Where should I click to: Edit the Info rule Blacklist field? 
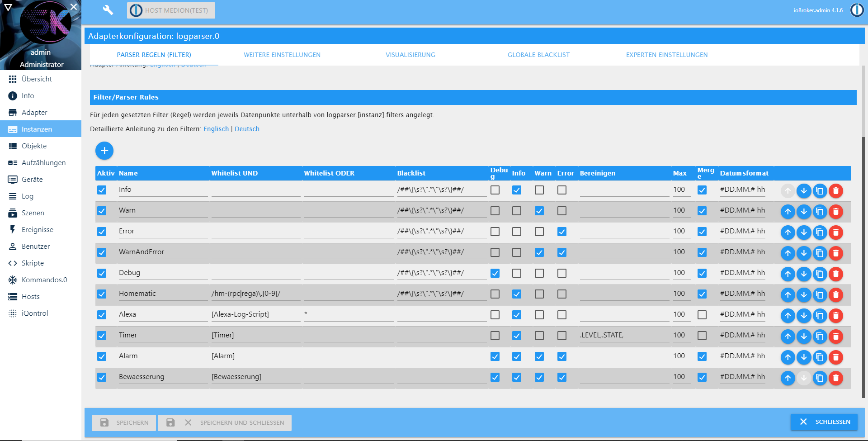click(x=442, y=190)
